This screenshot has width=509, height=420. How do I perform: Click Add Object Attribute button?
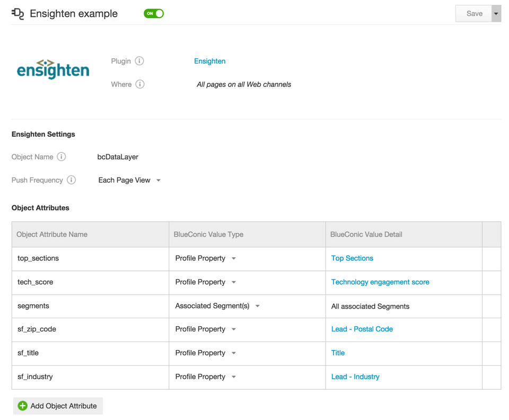pos(58,406)
